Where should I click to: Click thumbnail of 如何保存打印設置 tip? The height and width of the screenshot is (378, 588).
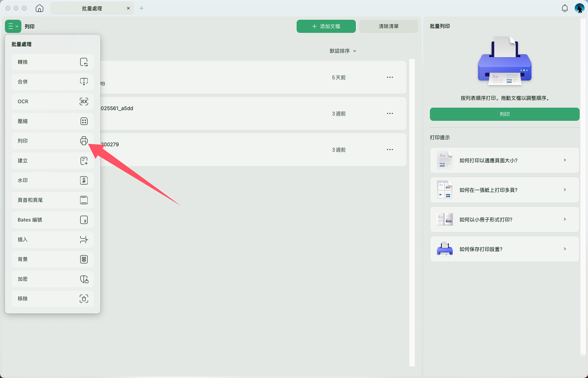[444, 249]
